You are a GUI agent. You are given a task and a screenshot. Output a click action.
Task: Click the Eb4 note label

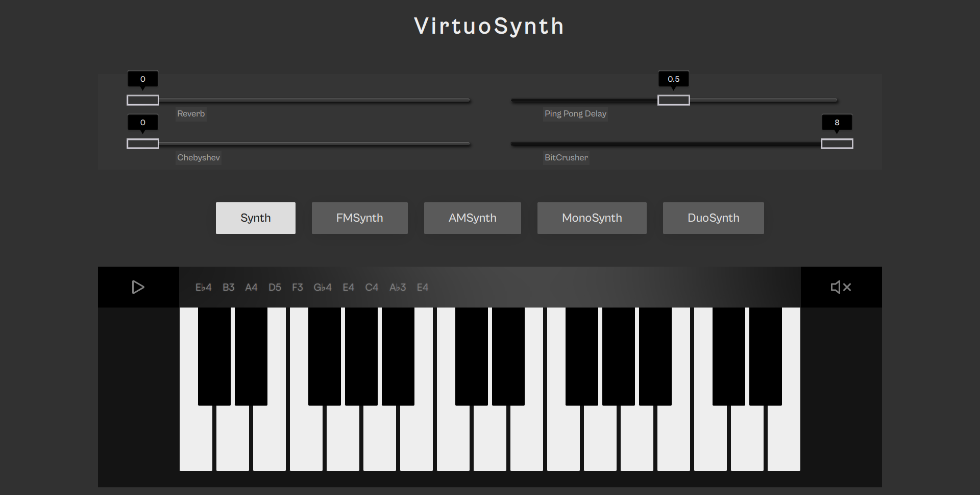click(203, 287)
